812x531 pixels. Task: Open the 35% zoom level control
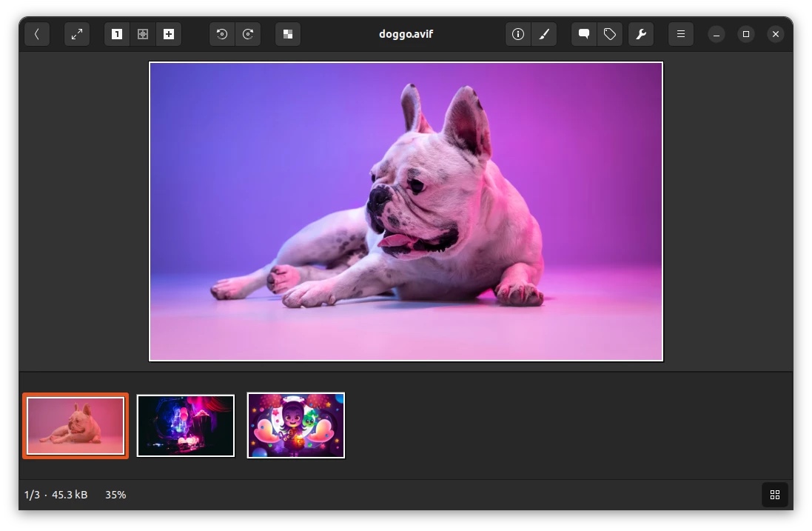click(115, 495)
